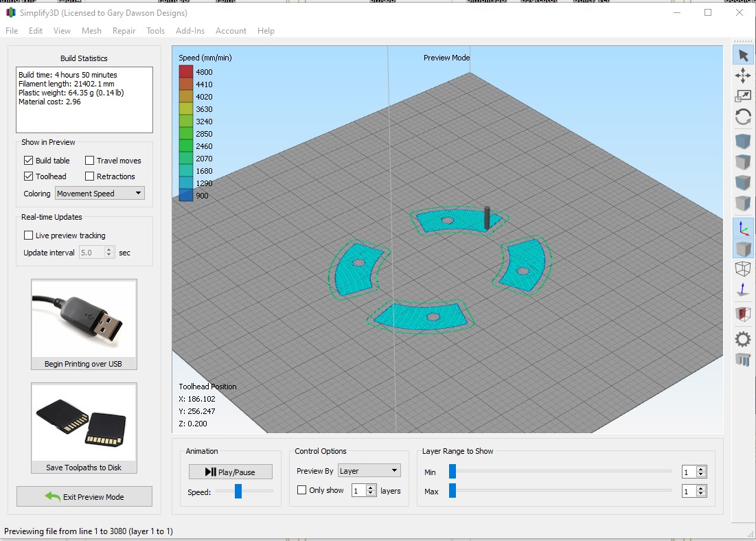Open Preview By dropdown showing Layer
Screen dimensions: 756x541
click(369, 470)
